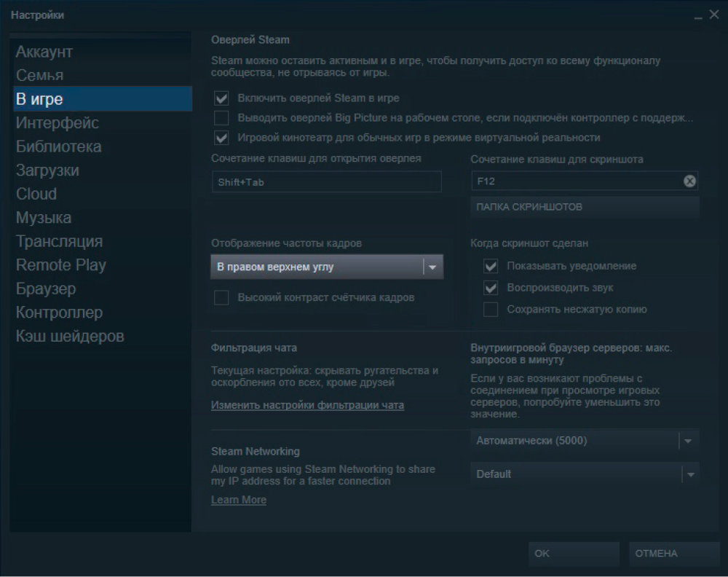728x577 pixels.
Task: Open the Семья settings section
Action: tap(102, 75)
